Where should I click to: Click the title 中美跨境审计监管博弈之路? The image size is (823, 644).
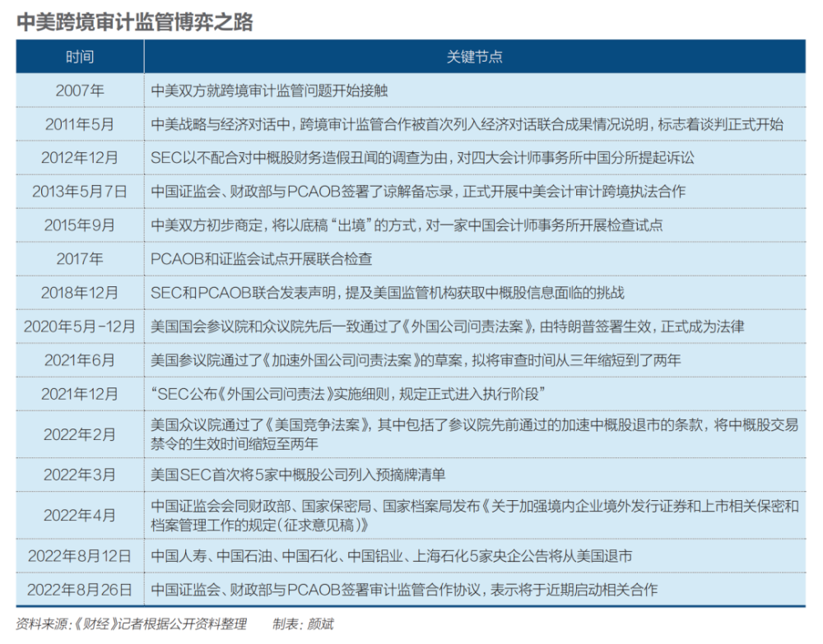click(135, 22)
